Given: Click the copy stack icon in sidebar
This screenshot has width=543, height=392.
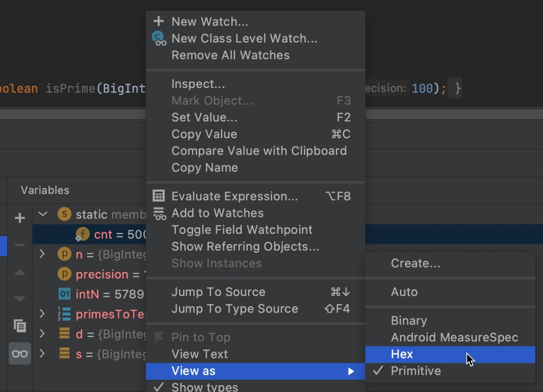Looking at the screenshot, I should click(x=20, y=326).
